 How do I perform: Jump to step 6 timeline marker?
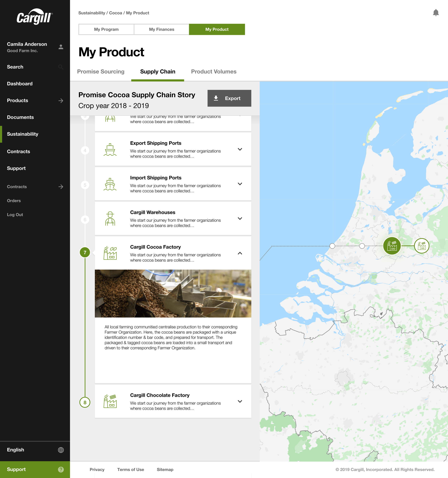tap(85, 219)
